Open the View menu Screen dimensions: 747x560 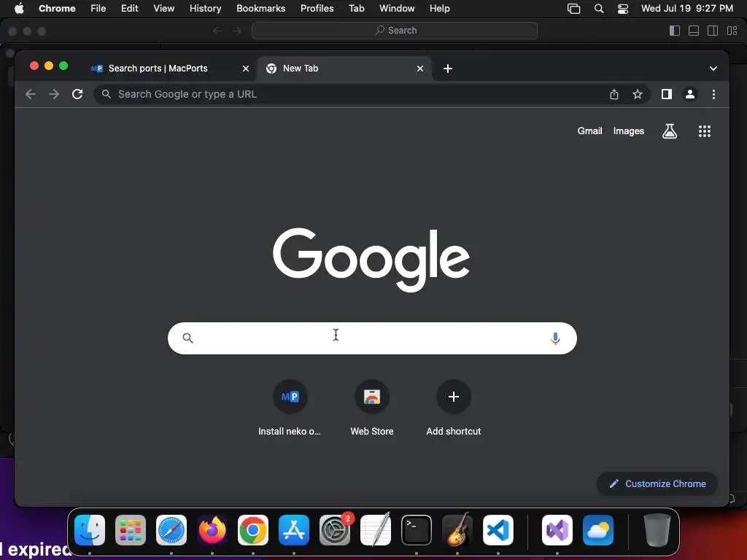pyautogui.click(x=164, y=8)
